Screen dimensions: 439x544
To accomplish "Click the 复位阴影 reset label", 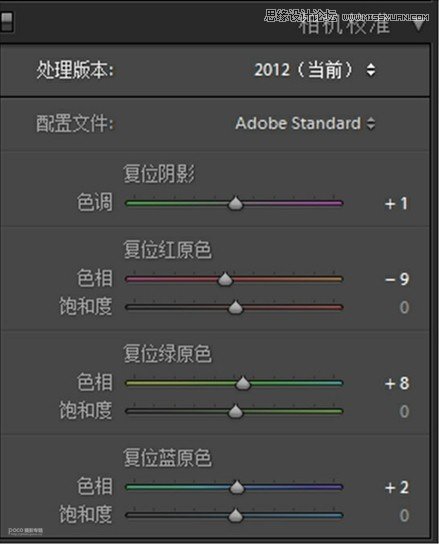I will [x=159, y=173].
